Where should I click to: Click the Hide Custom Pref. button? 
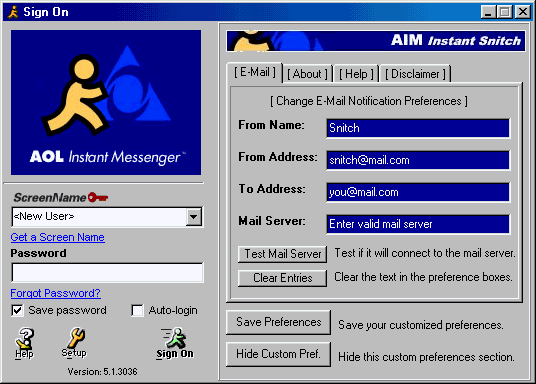[x=278, y=354]
